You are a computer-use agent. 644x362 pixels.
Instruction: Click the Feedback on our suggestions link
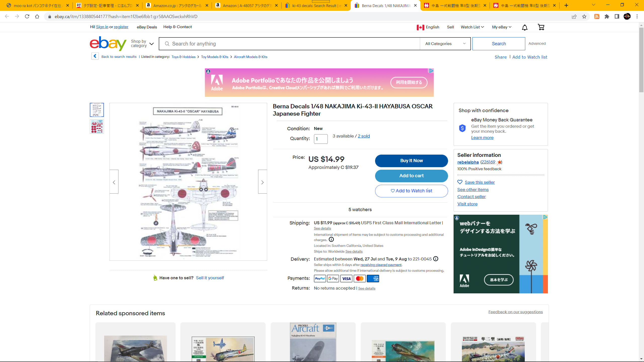click(x=515, y=312)
